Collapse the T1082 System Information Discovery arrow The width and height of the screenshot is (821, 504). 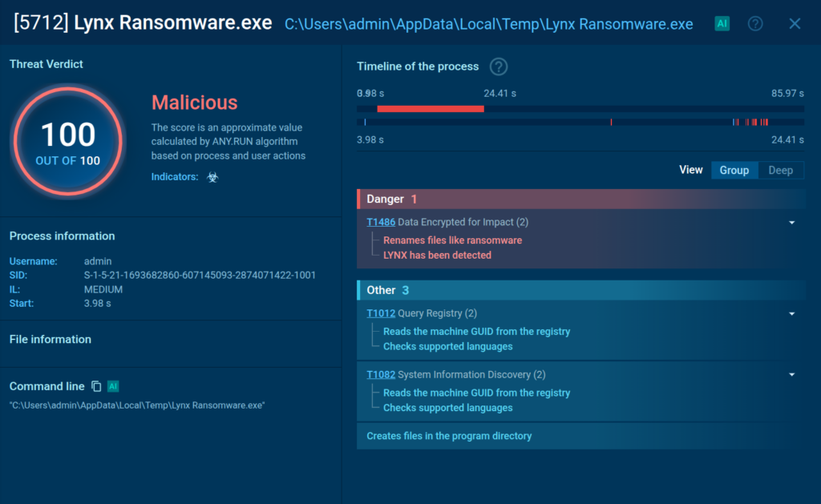[x=791, y=374]
